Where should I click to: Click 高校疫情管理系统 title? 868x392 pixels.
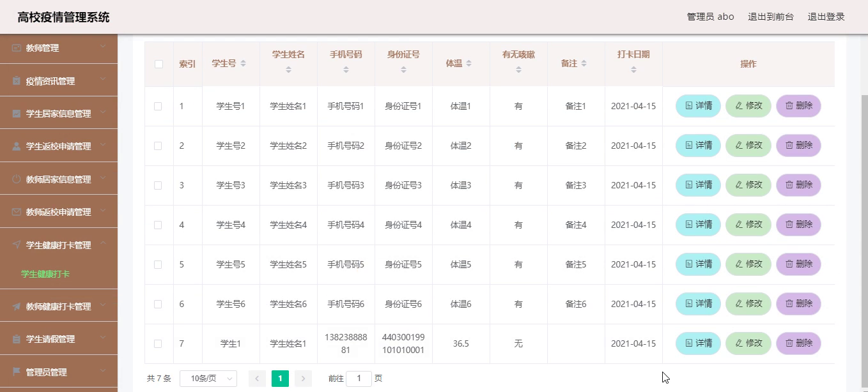pos(63,17)
